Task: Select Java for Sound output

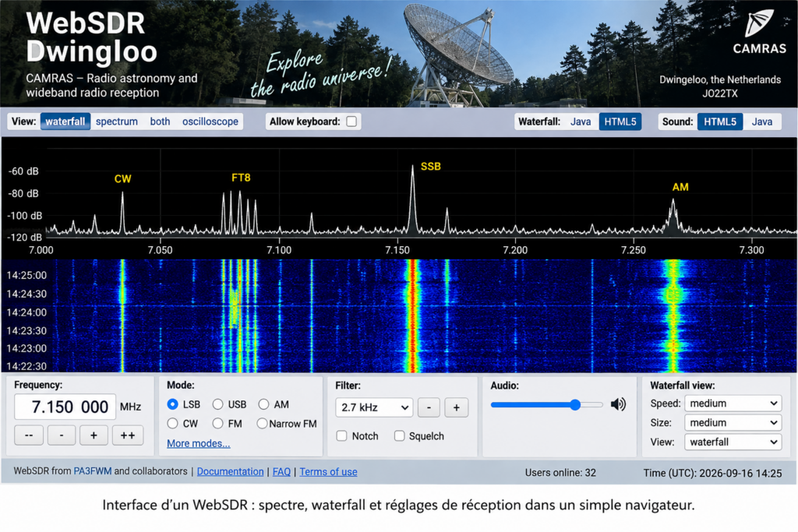Action: click(762, 122)
